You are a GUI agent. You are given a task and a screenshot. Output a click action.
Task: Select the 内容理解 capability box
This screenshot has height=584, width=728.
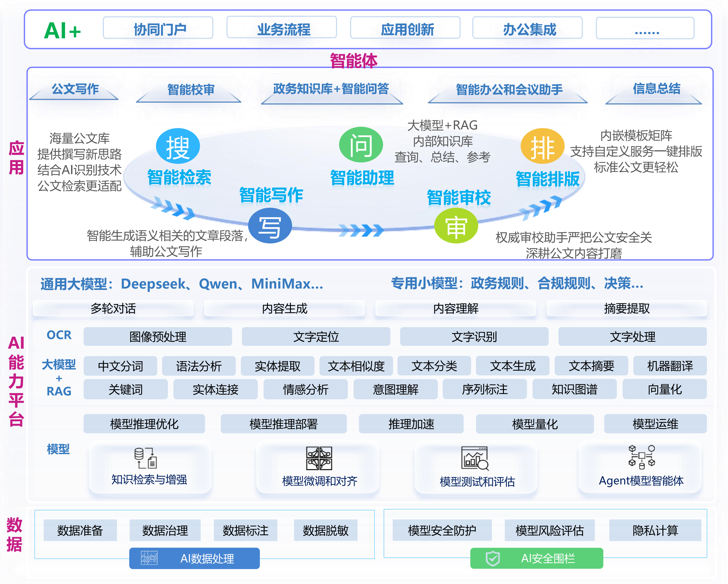click(x=456, y=309)
